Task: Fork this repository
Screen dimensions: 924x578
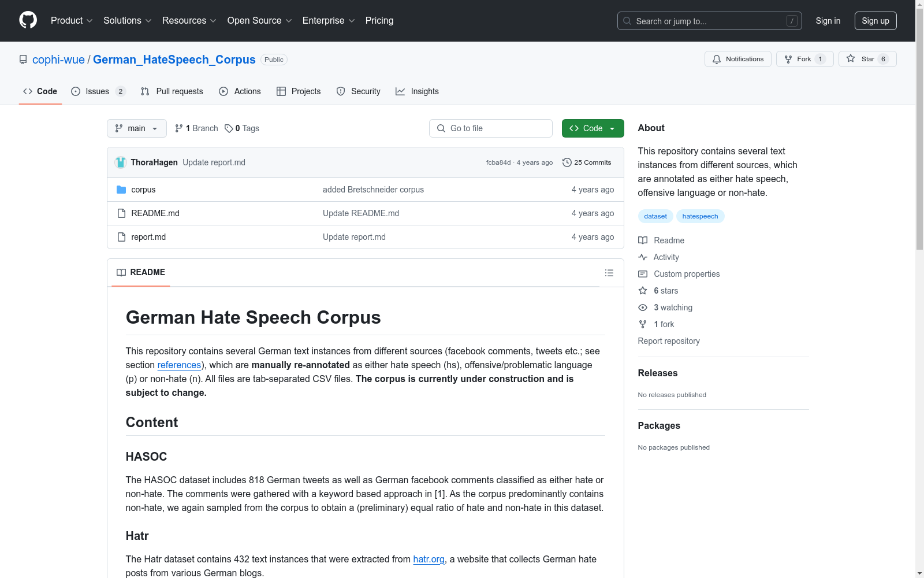Action: pyautogui.click(x=805, y=59)
